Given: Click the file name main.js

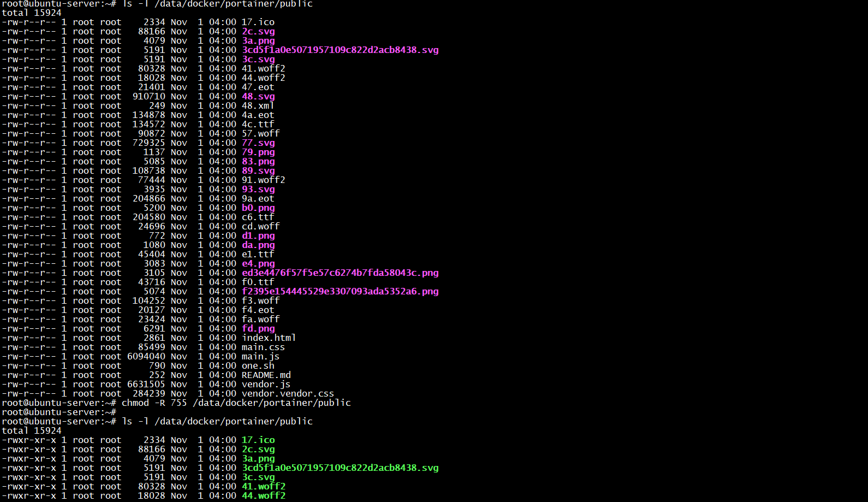Looking at the screenshot, I should [x=261, y=356].
